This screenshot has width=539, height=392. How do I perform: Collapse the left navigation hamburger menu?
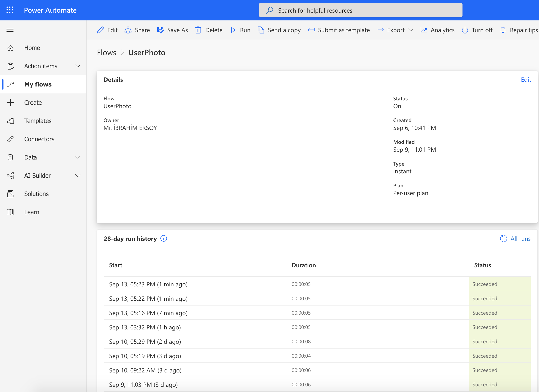pos(10,30)
